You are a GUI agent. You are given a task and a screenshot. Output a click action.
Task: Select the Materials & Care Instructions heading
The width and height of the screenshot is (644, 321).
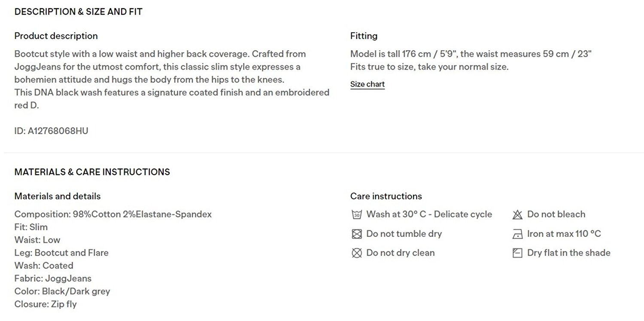(92, 172)
